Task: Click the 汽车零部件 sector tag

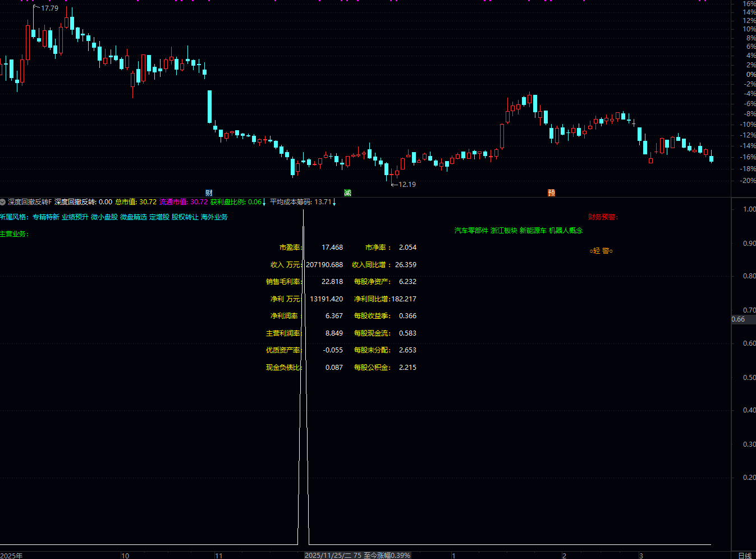Action: coord(471,231)
